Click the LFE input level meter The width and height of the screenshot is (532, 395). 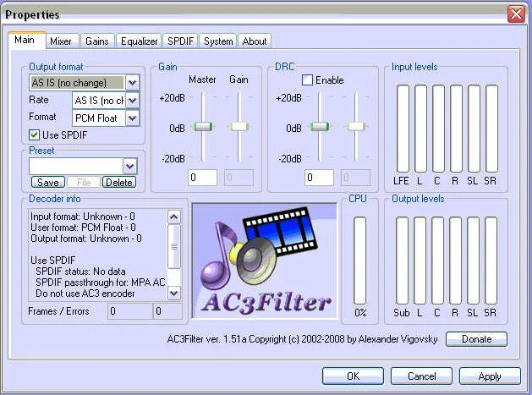403,129
